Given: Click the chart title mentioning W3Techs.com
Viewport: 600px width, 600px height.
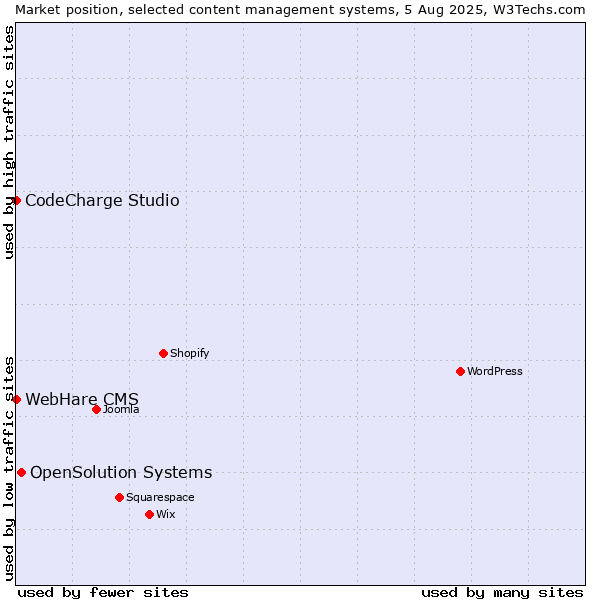Looking at the screenshot, I should [x=300, y=10].
